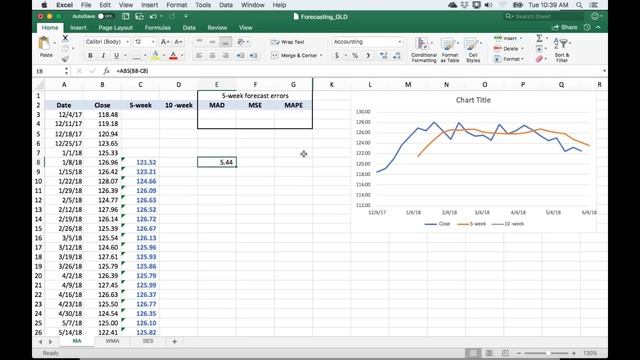Increase font size with the larger A
Viewport: 640px width, 360px height.
164,42
